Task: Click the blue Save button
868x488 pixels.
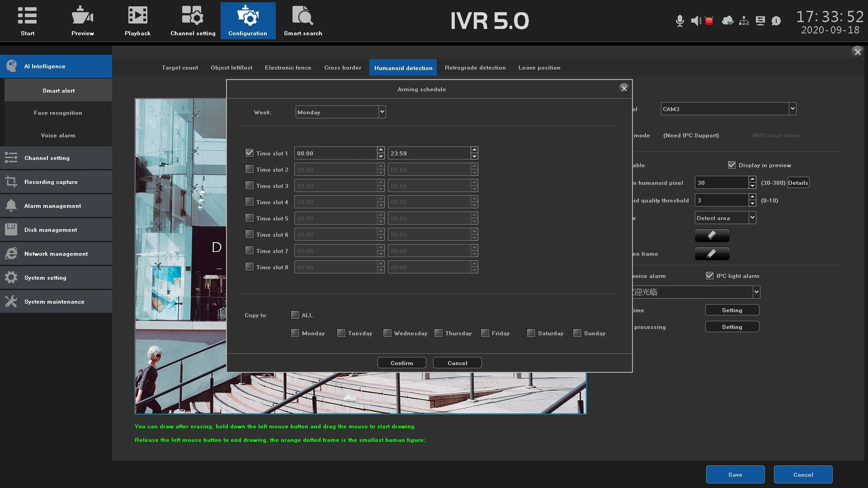Action: [x=735, y=474]
